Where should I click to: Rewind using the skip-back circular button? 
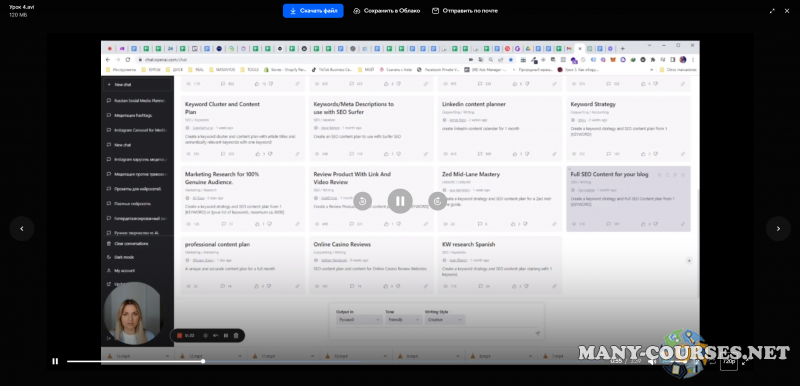(362, 201)
